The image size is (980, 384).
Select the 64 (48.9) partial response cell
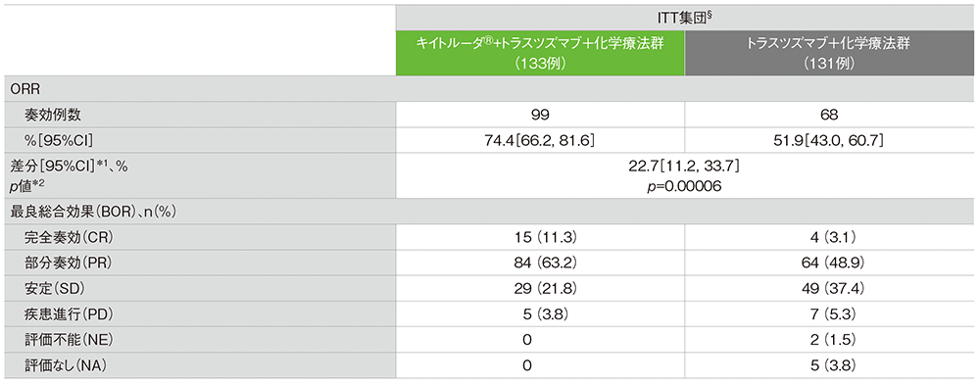(x=831, y=261)
